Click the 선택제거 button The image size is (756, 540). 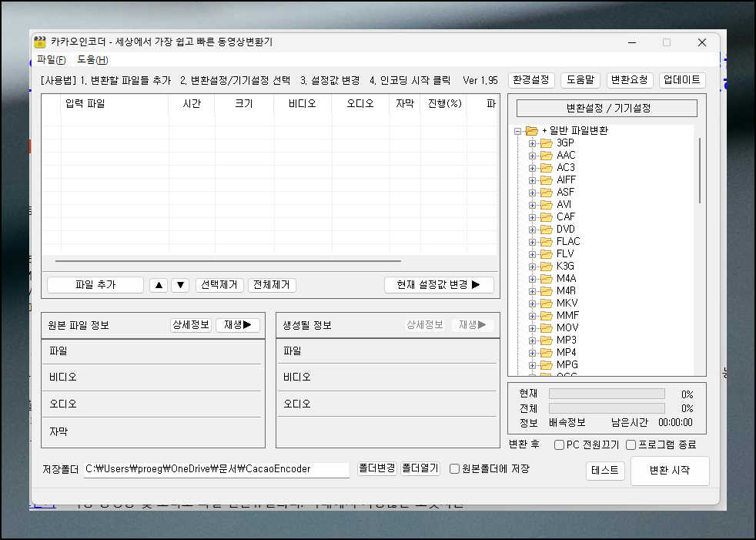219,285
